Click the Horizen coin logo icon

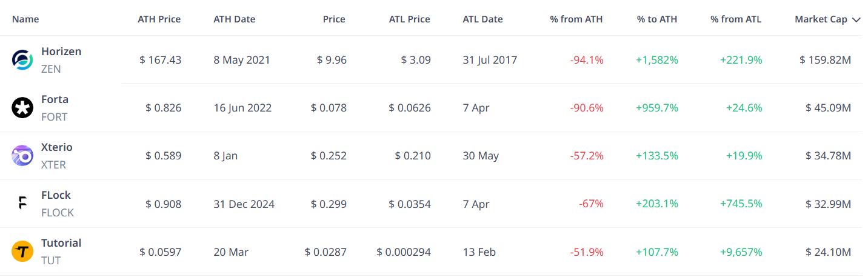pos(22,60)
